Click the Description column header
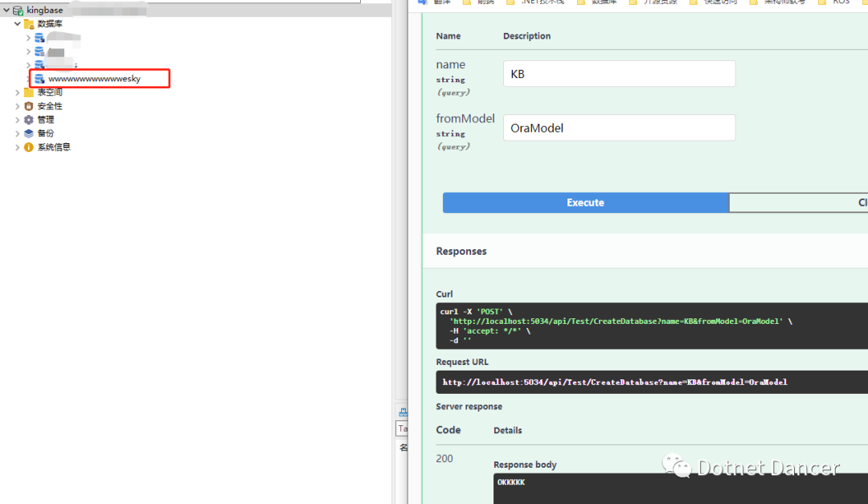The height and width of the screenshot is (504, 868). pos(527,36)
